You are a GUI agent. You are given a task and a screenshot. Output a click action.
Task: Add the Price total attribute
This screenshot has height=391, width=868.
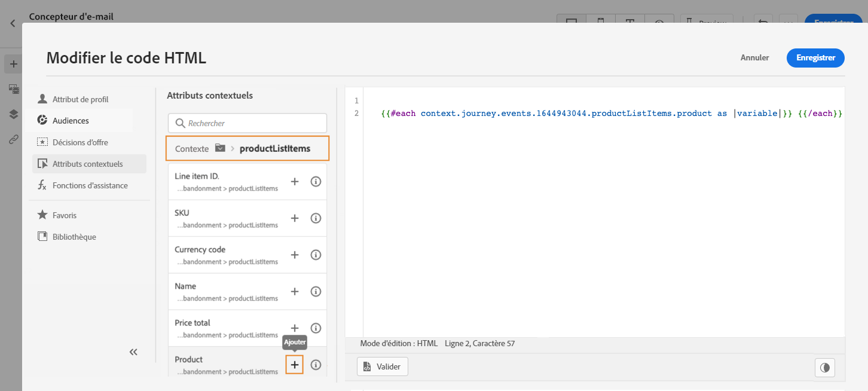(x=294, y=328)
